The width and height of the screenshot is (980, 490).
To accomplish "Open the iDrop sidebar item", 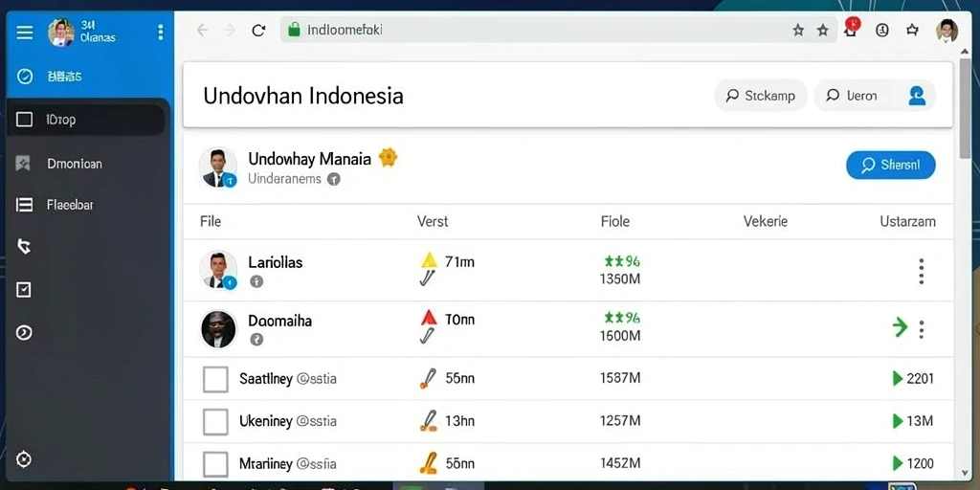I will [x=86, y=120].
